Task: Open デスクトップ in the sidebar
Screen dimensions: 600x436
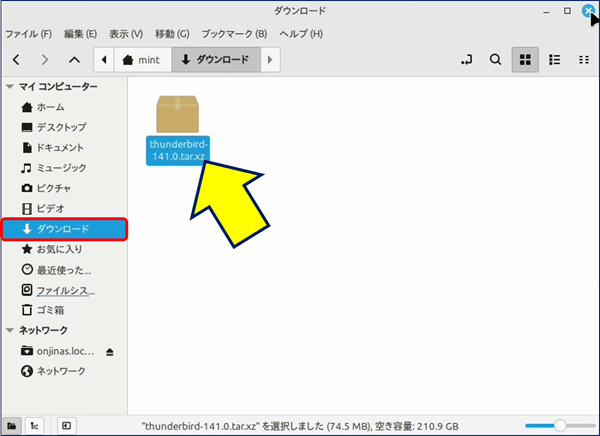Action: [64, 127]
